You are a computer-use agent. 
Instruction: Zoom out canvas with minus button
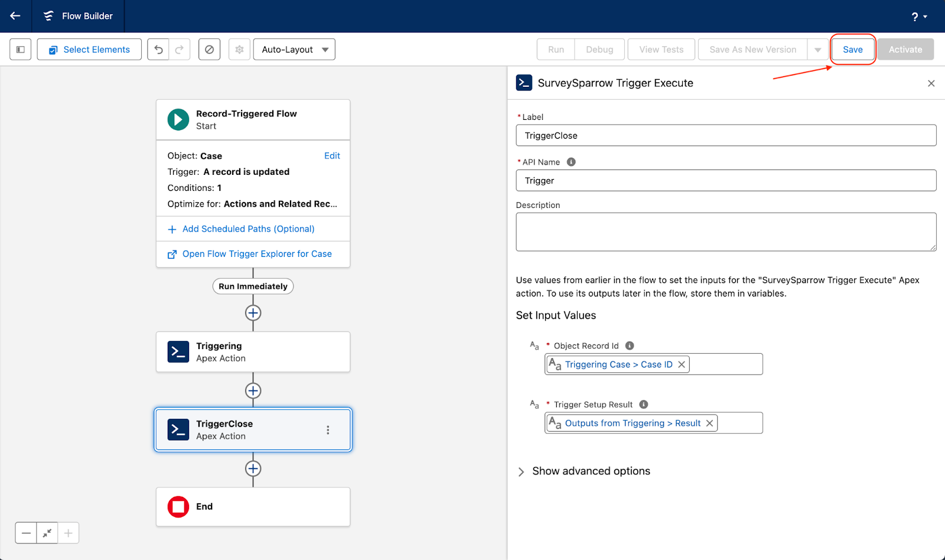[26, 533]
